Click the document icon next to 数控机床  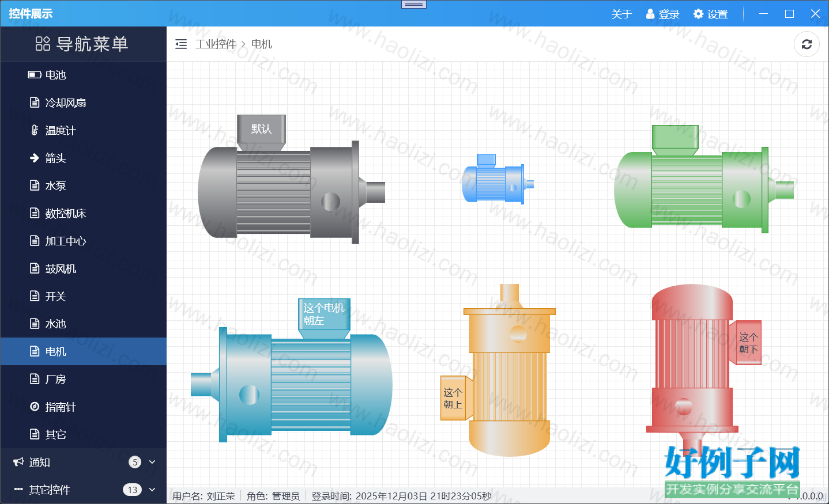click(35, 213)
